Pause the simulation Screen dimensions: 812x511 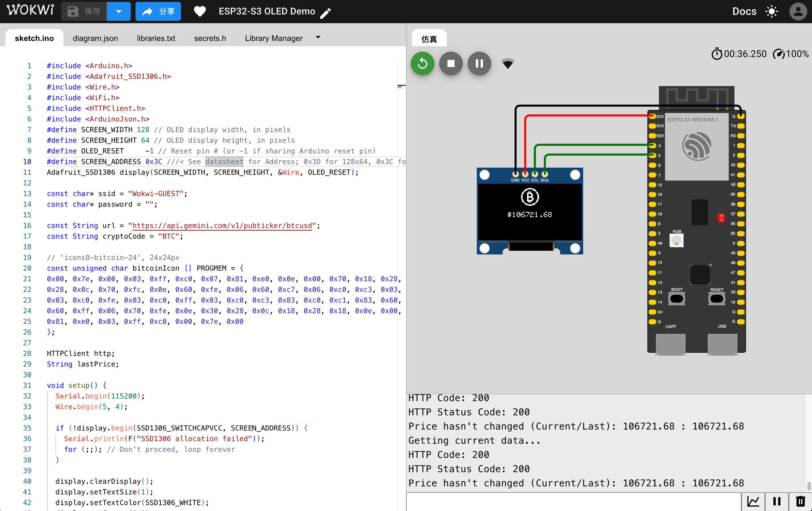(479, 63)
